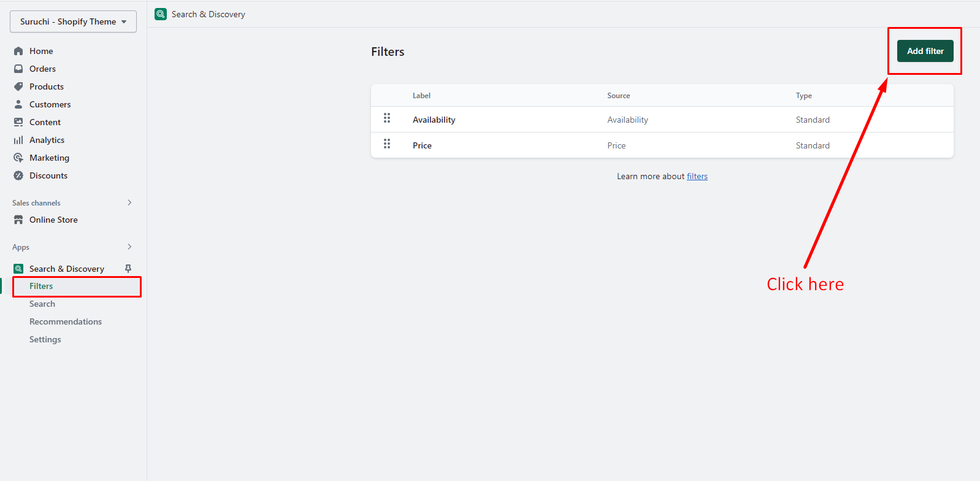Go to Settings under Search & Discovery
980x481 pixels.
point(45,339)
